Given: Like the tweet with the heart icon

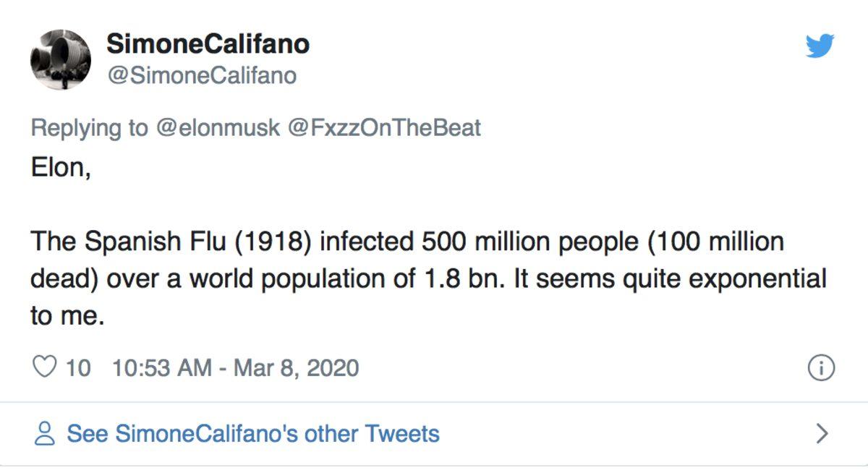Looking at the screenshot, I should coord(45,367).
